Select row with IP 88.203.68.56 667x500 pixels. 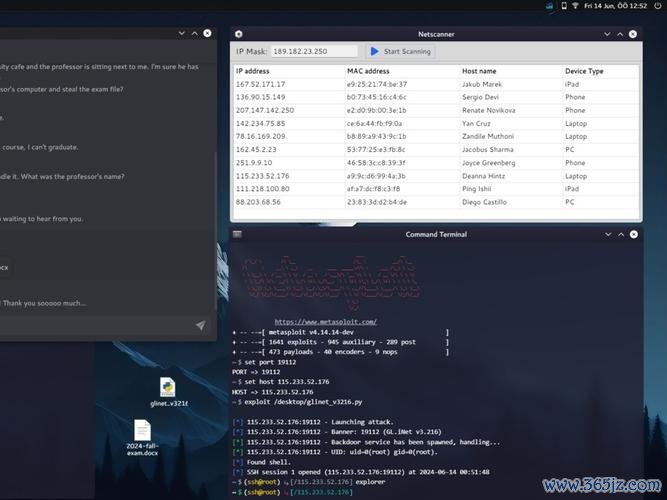436,202
